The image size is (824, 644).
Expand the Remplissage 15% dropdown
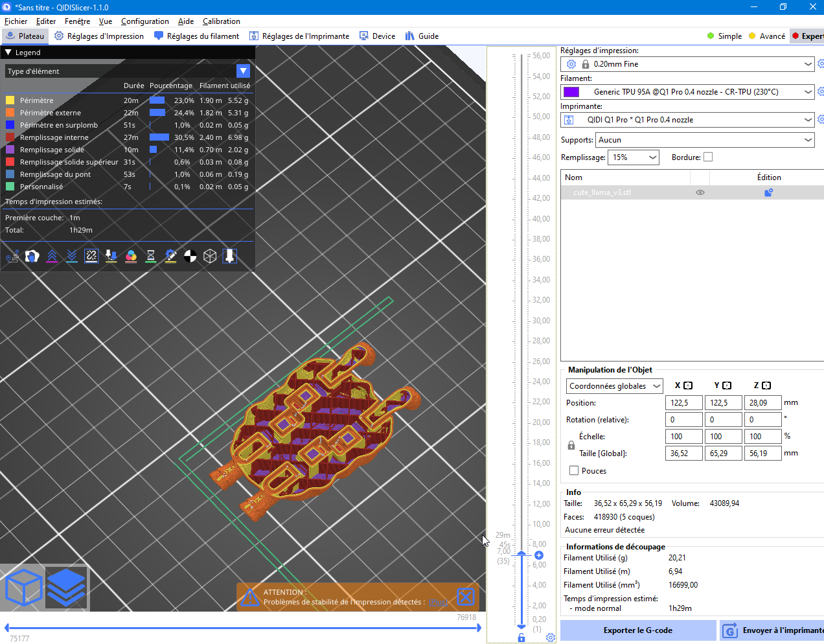tap(633, 157)
